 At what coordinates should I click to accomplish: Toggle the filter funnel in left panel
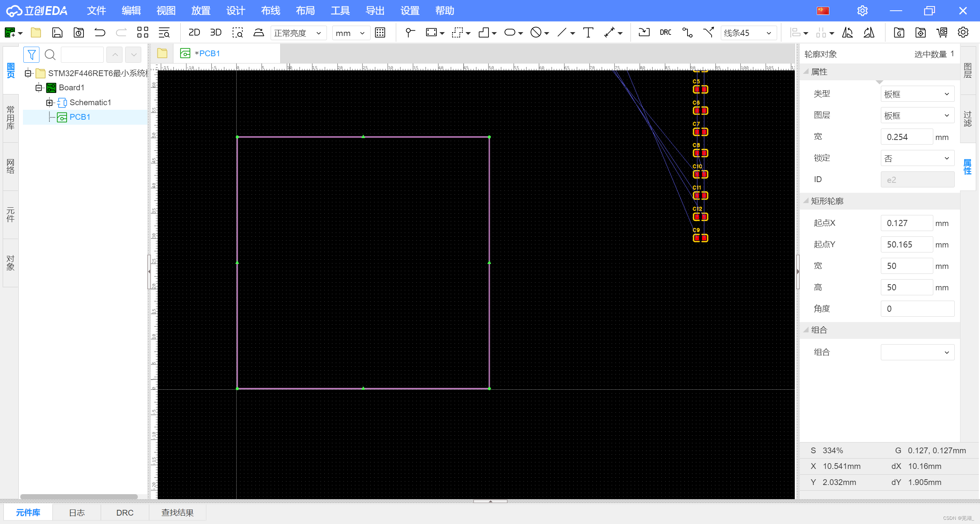point(31,55)
